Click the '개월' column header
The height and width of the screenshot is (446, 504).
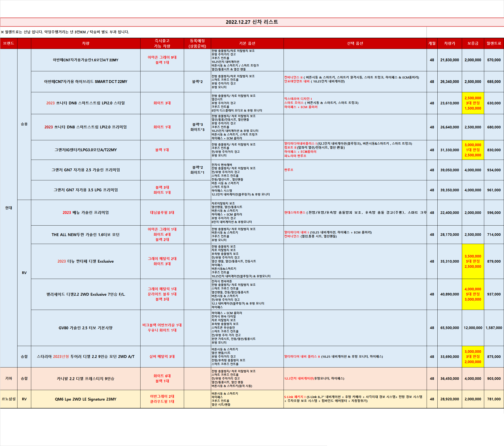click(x=432, y=43)
